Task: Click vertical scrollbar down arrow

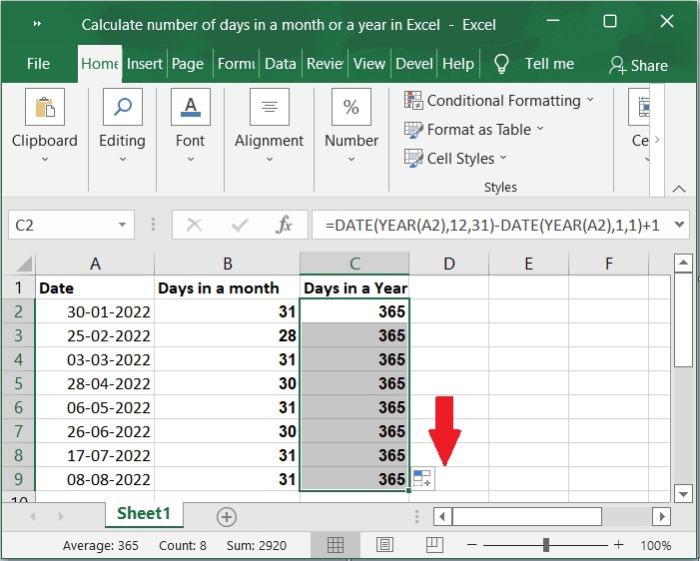Action: point(683,494)
